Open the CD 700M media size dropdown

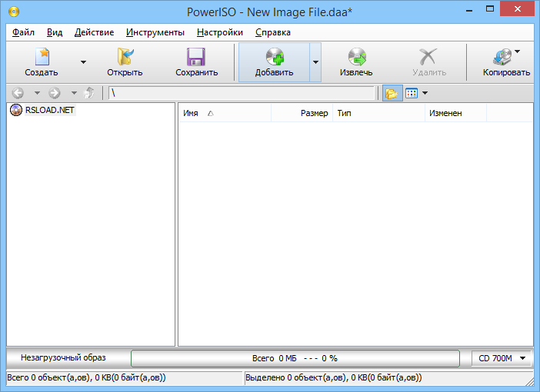coord(502,359)
